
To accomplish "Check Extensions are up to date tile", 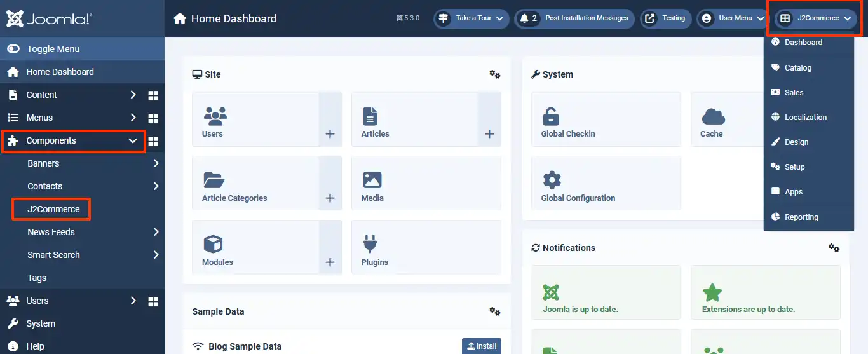I will tap(766, 292).
